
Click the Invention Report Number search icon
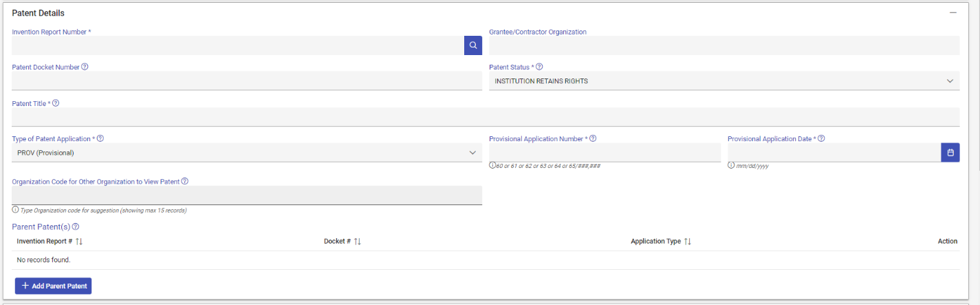click(x=473, y=45)
